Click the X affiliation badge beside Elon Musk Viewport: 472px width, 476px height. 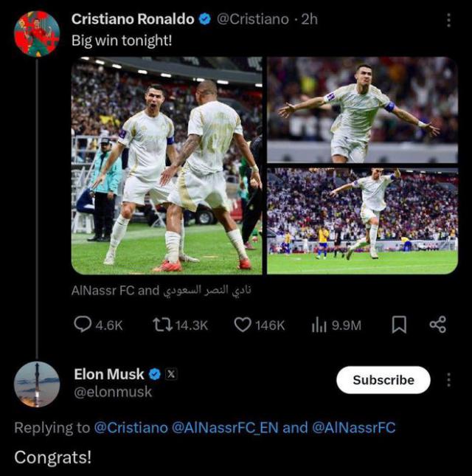coord(171,374)
